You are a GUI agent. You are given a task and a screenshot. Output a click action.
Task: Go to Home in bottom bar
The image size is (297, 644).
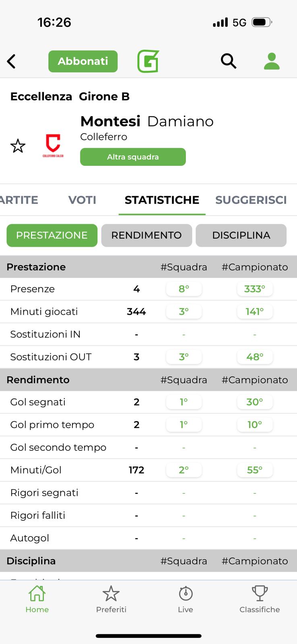coord(37,599)
